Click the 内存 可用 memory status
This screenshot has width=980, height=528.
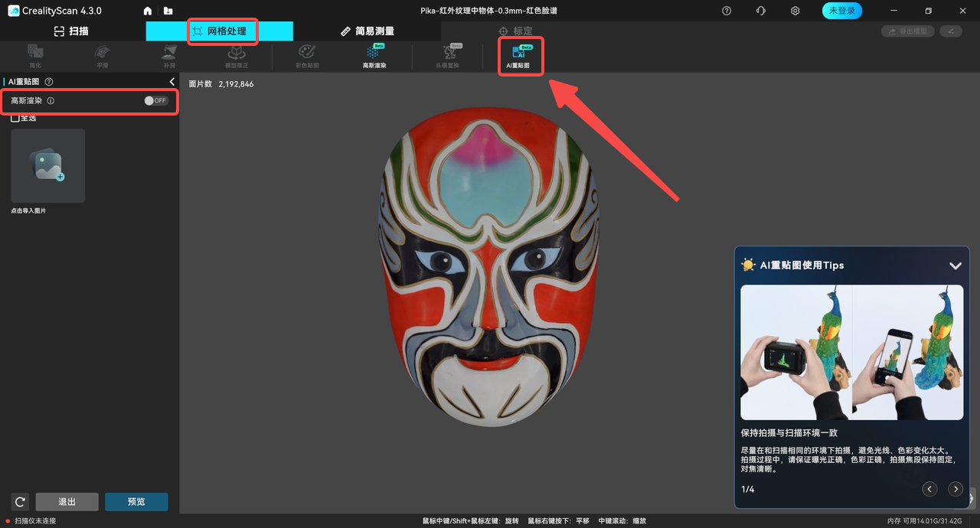(925, 521)
